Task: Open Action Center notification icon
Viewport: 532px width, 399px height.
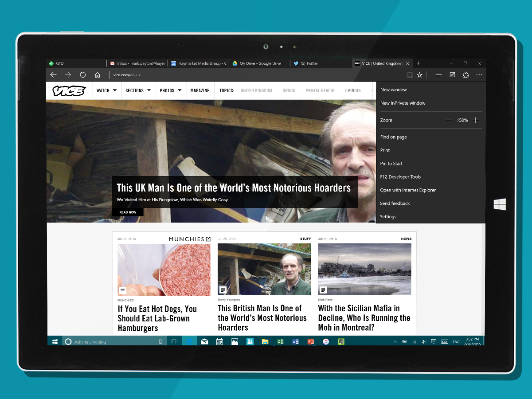Action: coord(434,342)
